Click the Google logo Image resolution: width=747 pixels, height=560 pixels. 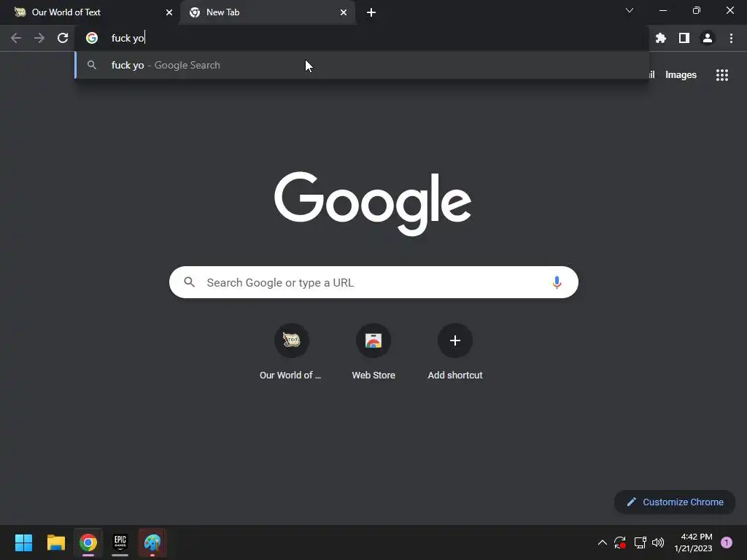coord(373,203)
